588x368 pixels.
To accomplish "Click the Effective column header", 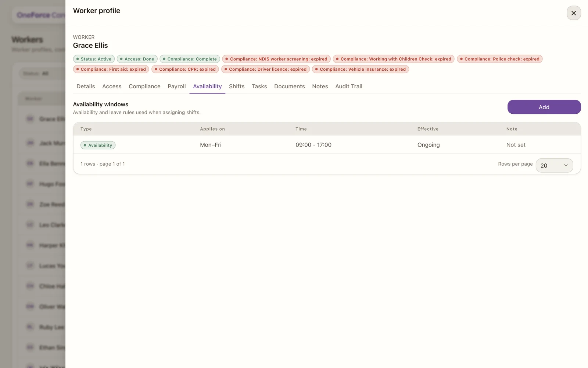I will (x=428, y=129).
